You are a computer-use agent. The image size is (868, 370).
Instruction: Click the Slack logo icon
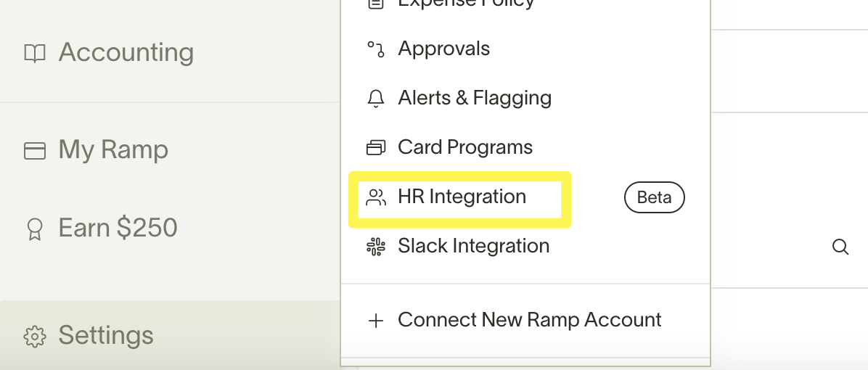(375, 247)
